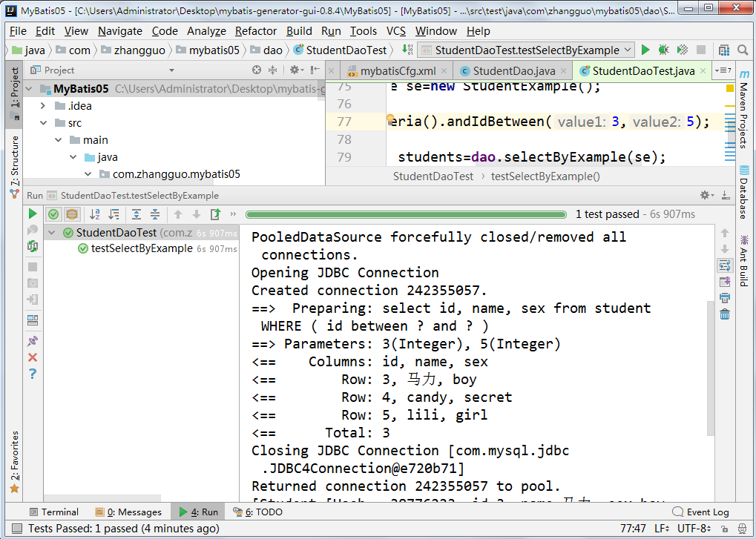This screenshot has width=756, height=539.
Task: Open help with the question mark icon
Action: tap(33, 374)
